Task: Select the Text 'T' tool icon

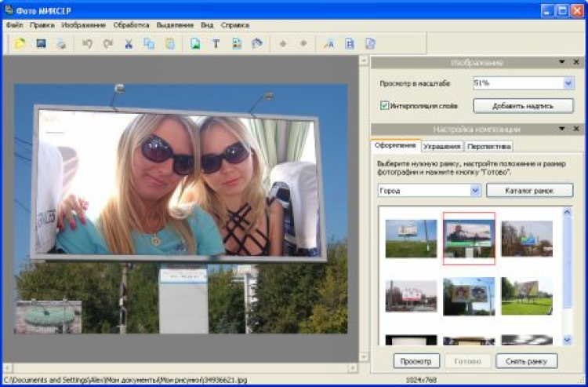Action: point(216,44)
